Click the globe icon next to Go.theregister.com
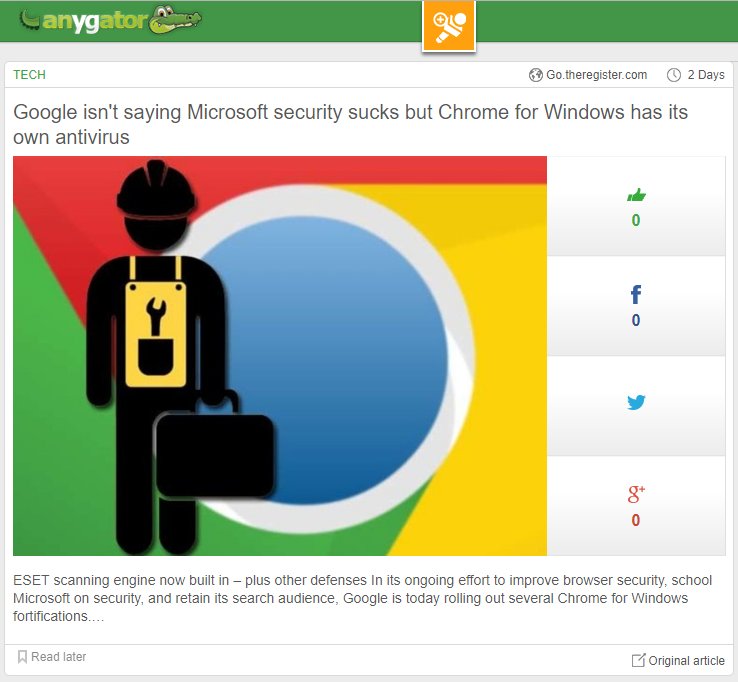 [535, 75]
